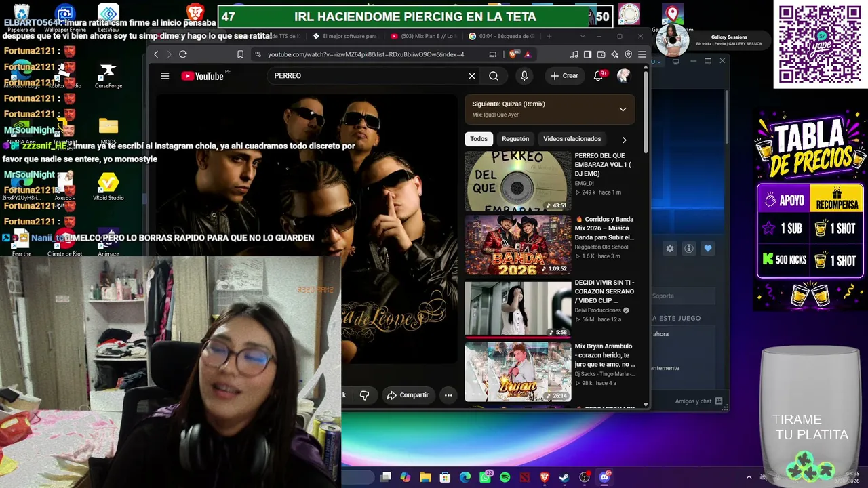Open Brave Leo AI assistant icon

click(615, 54)
